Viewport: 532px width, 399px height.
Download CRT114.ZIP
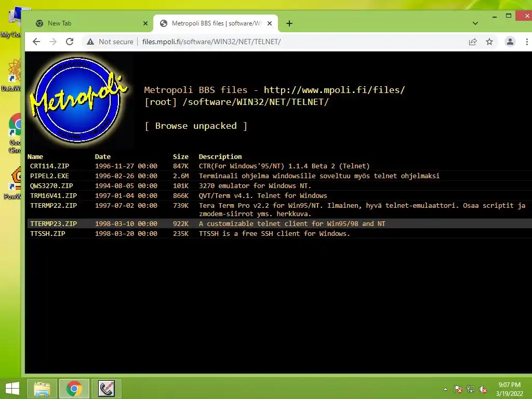click(x=49, y=166)
